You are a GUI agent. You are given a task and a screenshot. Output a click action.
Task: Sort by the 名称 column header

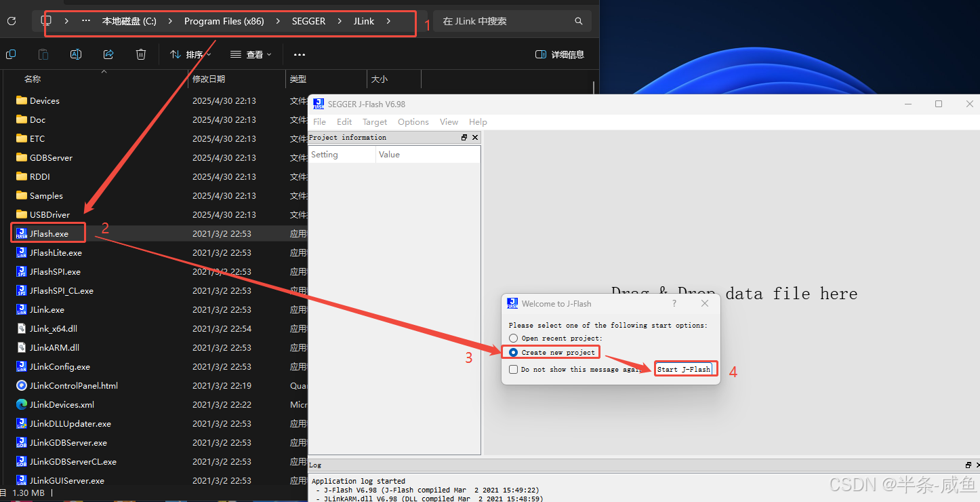33,79
